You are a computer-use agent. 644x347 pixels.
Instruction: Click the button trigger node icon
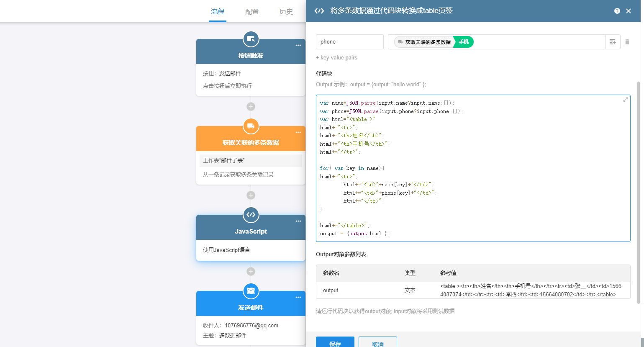[x=251, y=39]
